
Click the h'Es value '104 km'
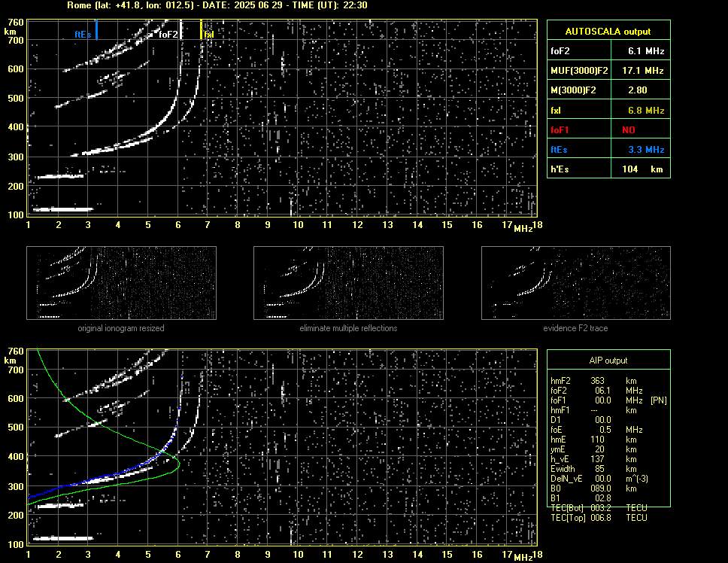(642, 169)
